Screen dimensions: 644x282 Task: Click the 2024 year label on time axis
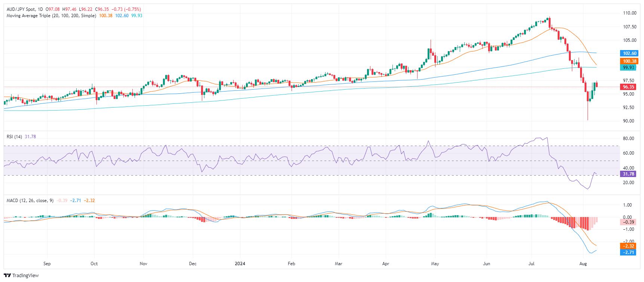(240, 264)
